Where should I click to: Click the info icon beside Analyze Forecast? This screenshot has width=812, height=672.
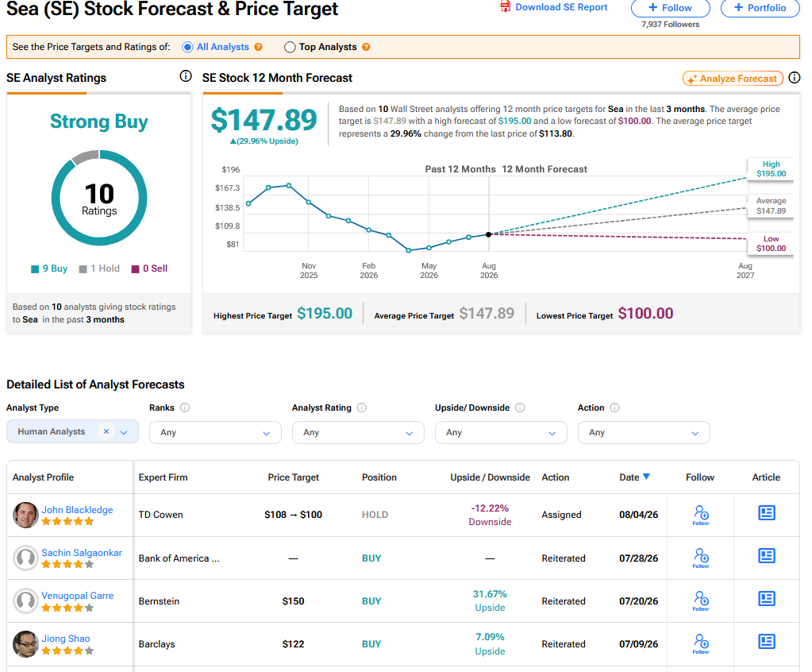pos(794,78)
